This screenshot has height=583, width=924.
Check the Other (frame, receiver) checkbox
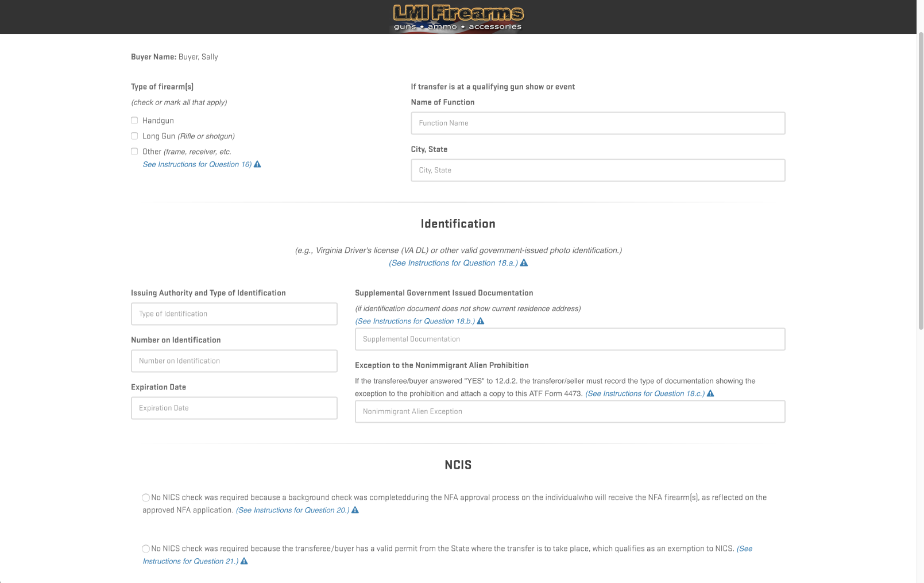[x=134, y=152]
